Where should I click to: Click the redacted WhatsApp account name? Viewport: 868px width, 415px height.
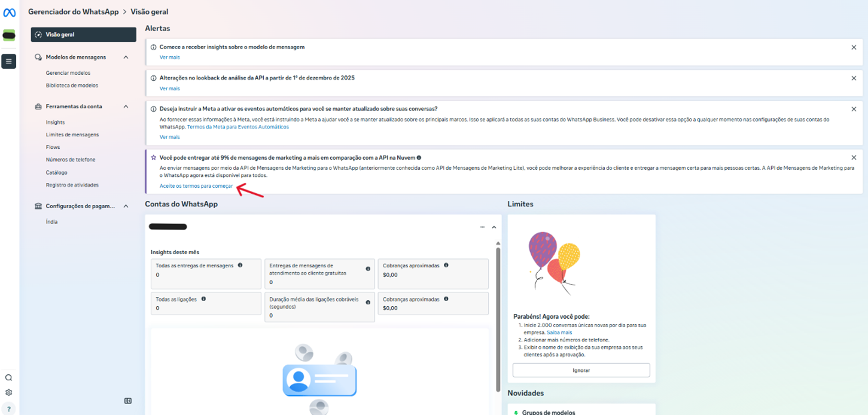168,227
